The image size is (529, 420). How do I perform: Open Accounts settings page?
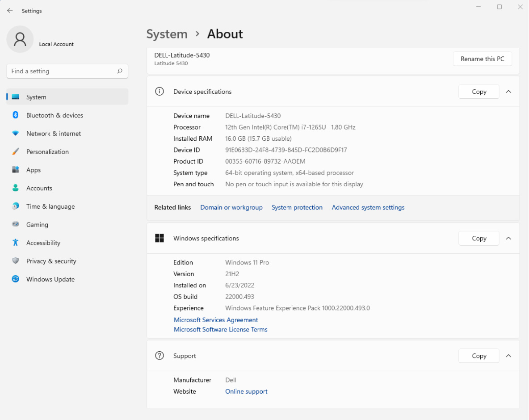[x=67, y=188]
